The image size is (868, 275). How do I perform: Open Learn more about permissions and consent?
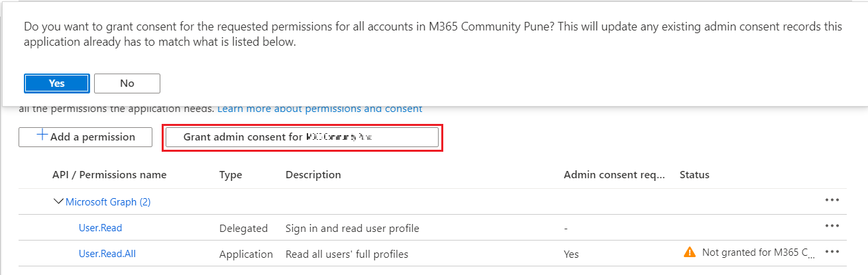[319, 109]
